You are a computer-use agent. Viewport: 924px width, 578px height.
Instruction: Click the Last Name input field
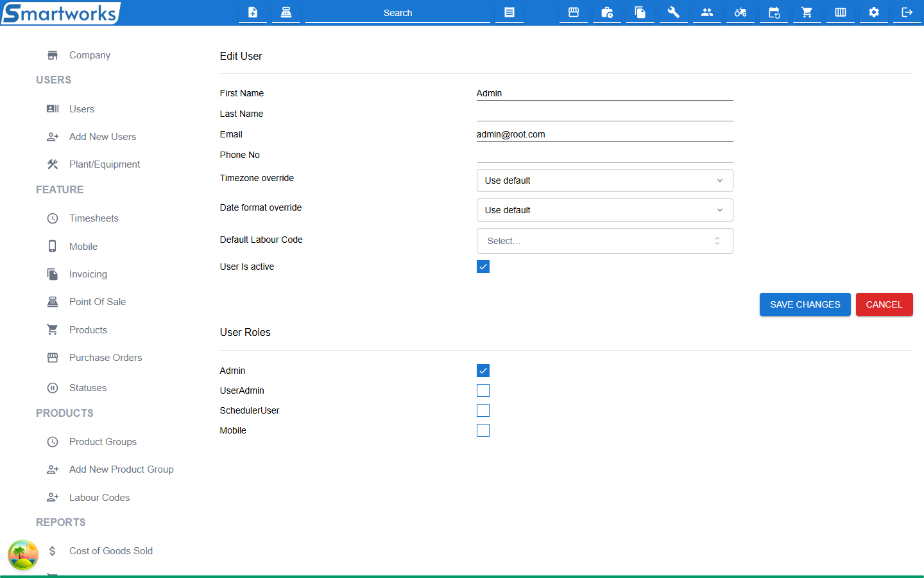pyautogui.click(x=604, y=114)
